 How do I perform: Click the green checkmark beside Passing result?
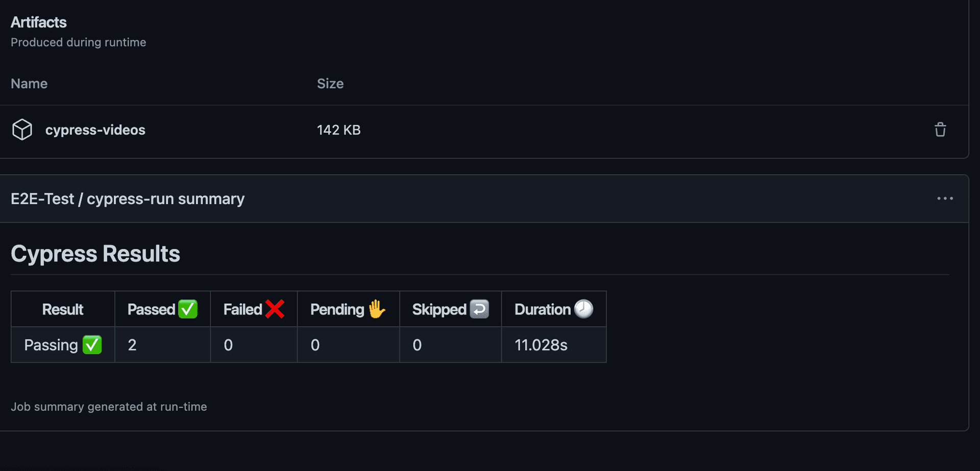click(92, 345)
